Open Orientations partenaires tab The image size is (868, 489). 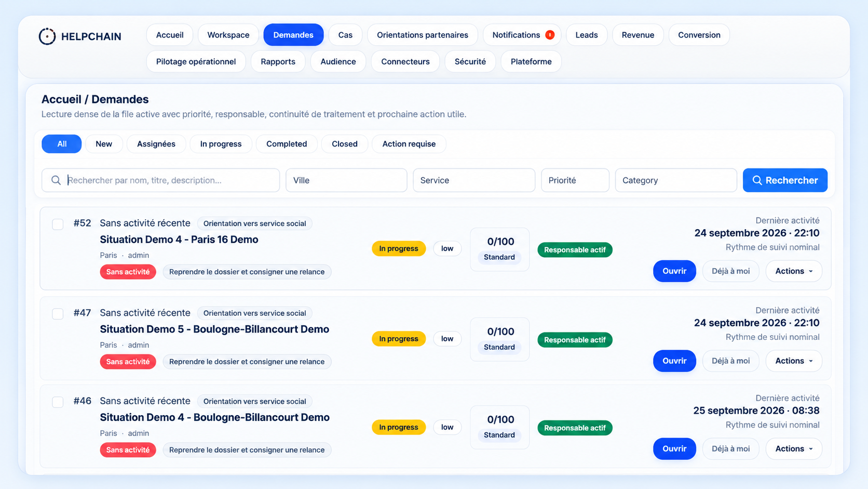click(x=423, y=35)
